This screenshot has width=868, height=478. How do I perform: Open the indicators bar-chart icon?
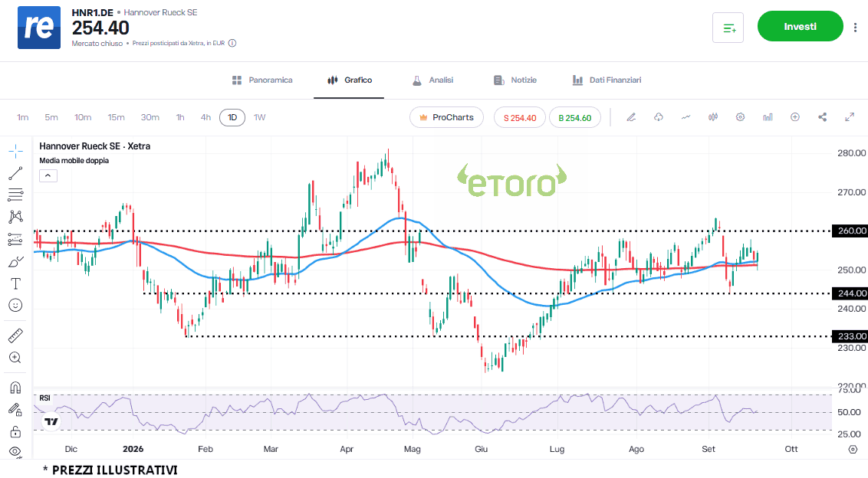(x=768, y=117)
